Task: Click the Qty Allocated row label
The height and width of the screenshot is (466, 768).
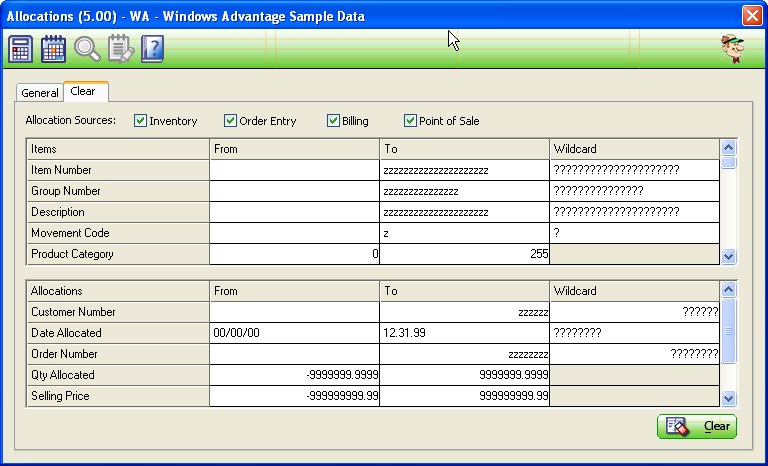Action: 118,375
